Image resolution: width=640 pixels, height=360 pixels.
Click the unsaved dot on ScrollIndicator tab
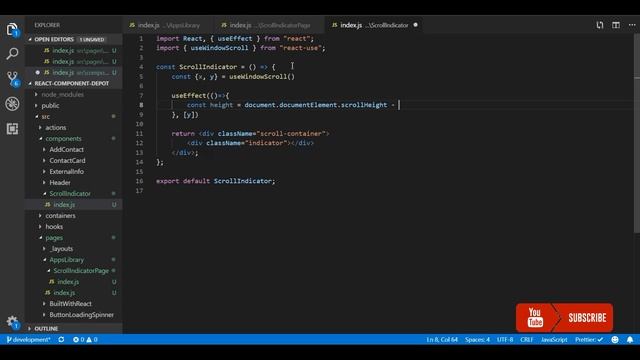416,25
